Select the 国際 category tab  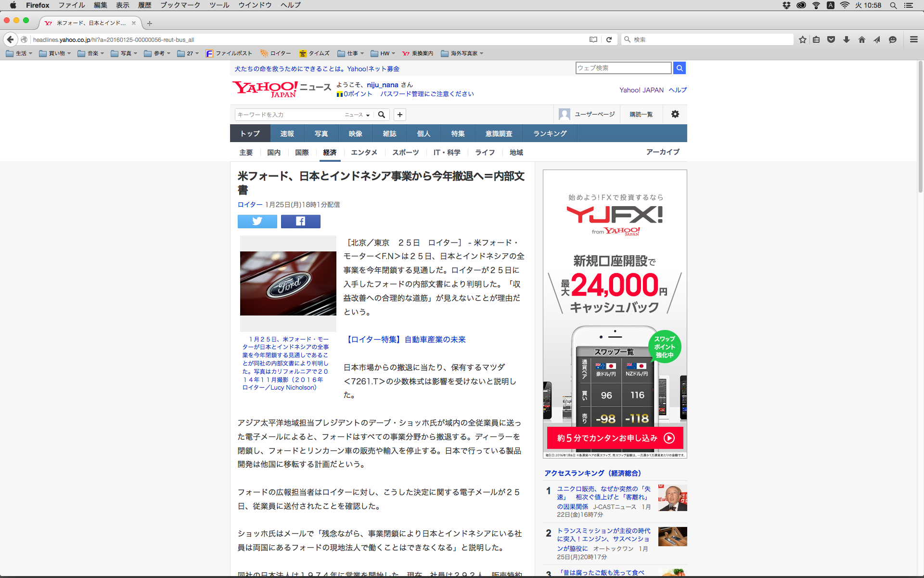(302, 152)
